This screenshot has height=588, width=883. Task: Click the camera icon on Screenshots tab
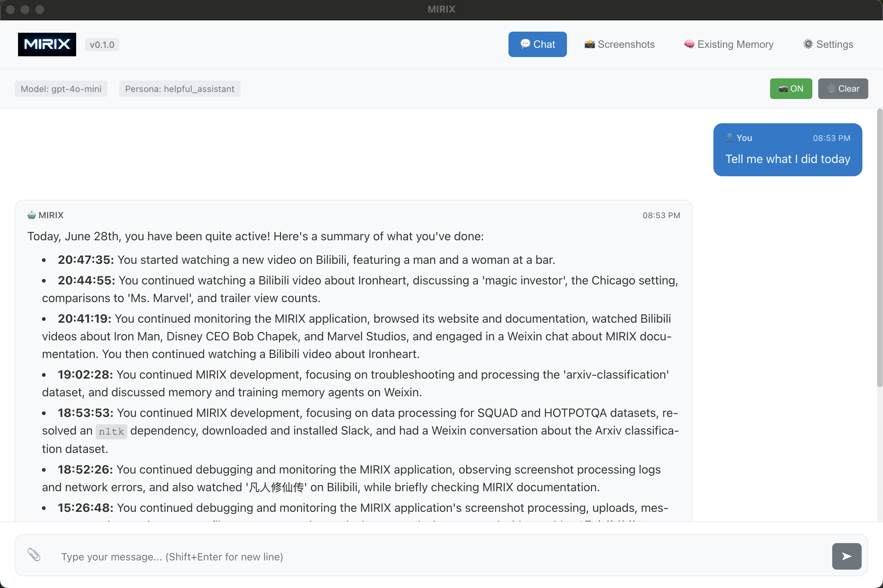589,44
